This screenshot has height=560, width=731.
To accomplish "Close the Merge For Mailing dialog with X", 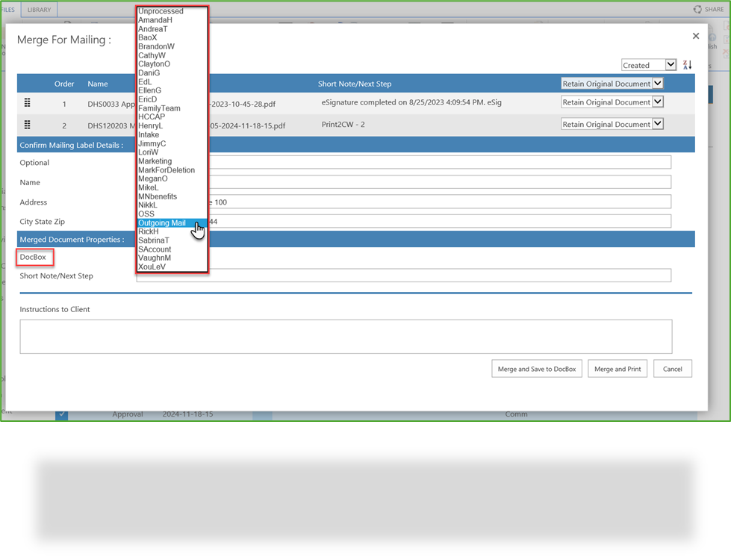I will pyautogui.click(x=695, y=35).
